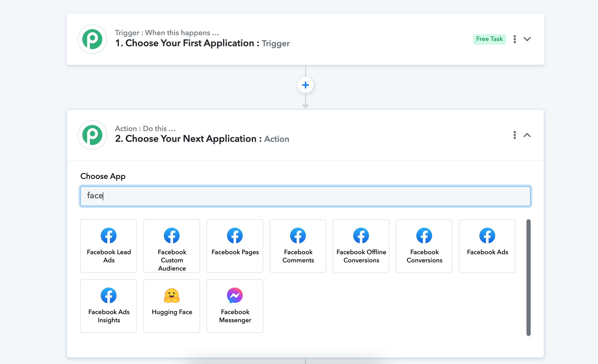This screenshot has width=598, height=364.
Task: Open the Action step three-dot menu
Action: tap(515, 135)
